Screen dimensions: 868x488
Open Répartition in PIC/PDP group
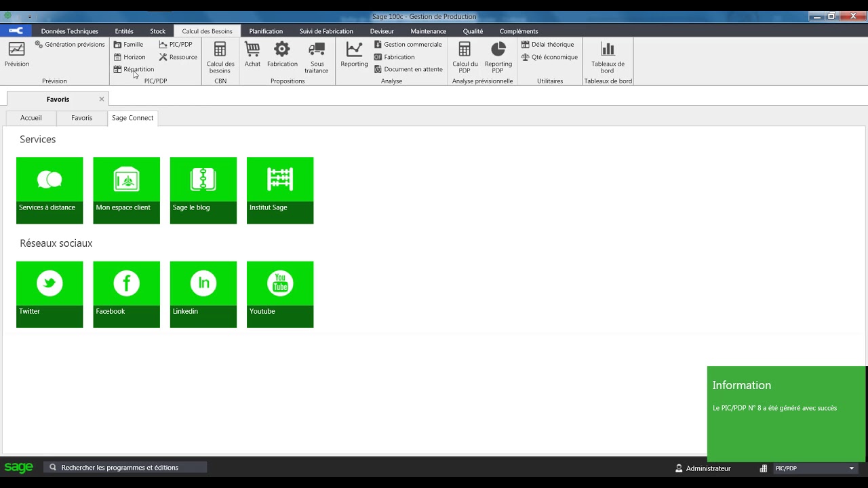pyautogui.click(x=134, y=69)
